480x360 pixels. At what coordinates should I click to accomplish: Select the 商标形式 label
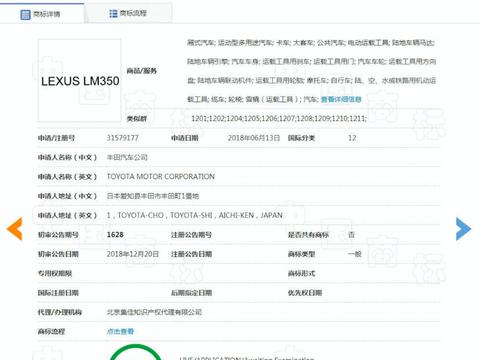coord(301,273)
